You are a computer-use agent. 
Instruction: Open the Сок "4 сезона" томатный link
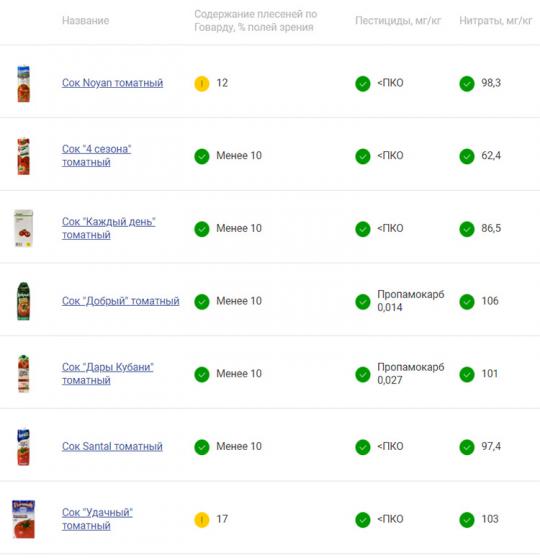[96, 156]
